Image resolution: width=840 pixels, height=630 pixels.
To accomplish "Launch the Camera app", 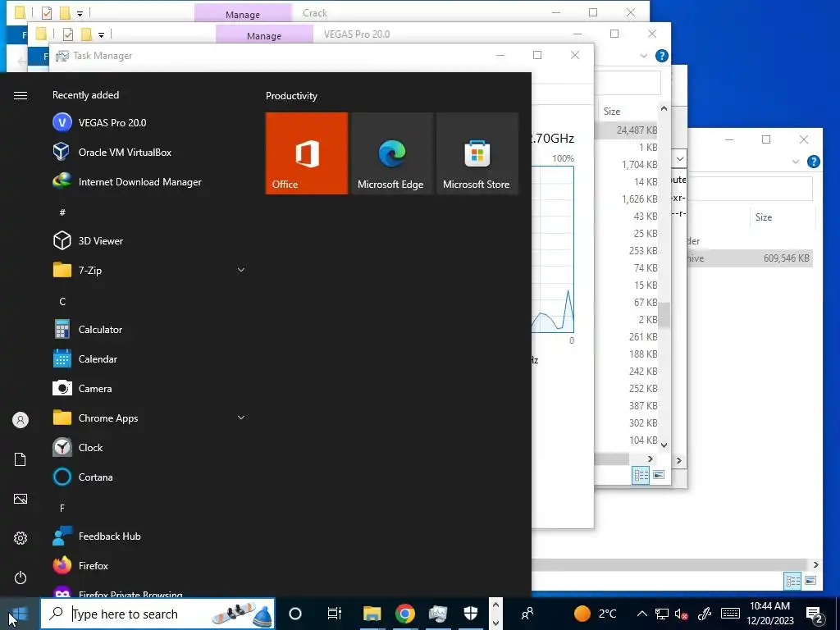I will coord(82,388).
